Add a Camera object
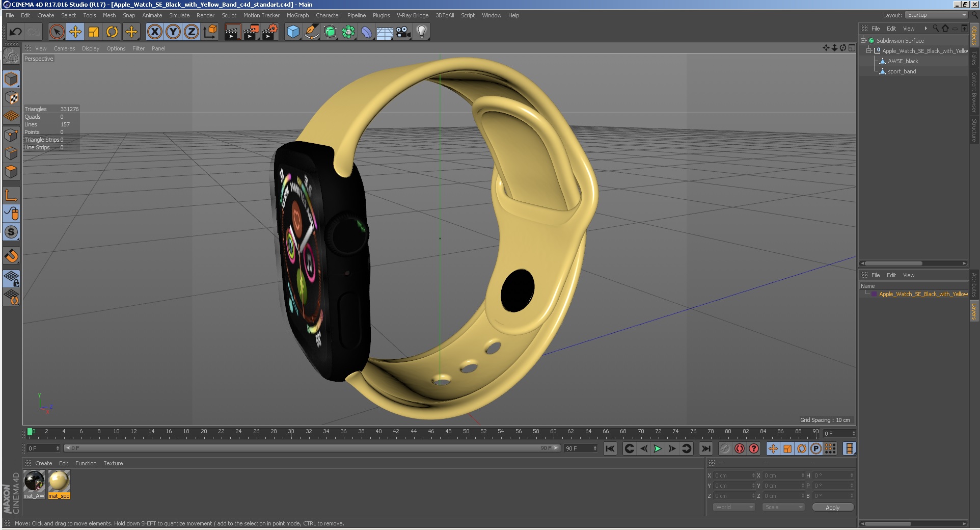 click(x=403, y=32)
